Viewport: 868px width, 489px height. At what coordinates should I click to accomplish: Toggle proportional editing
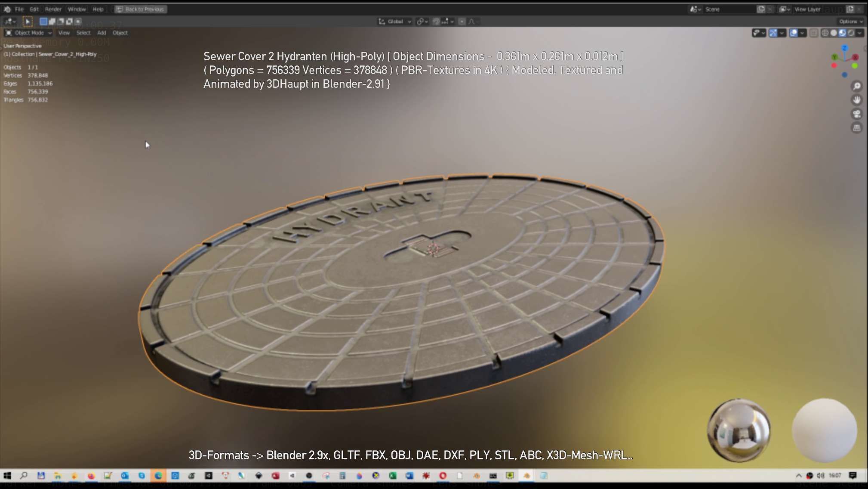tap(462, 21)
